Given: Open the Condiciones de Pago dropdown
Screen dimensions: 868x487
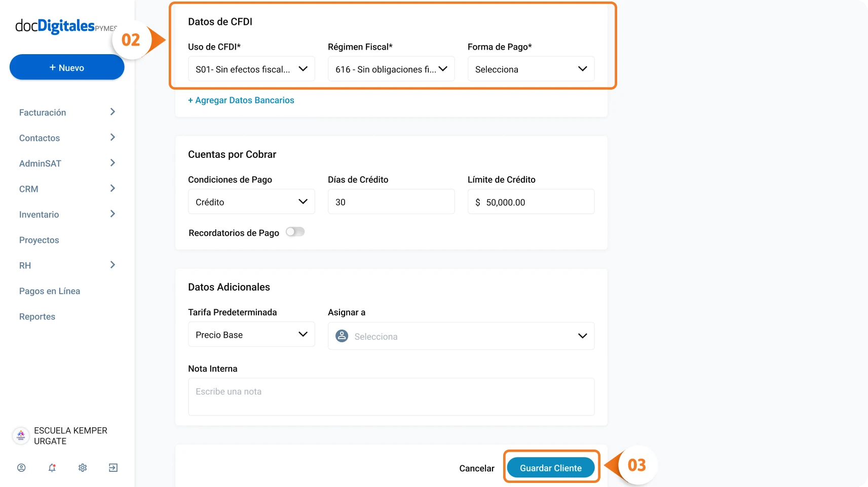Looking at the screenshot, I should [251, 201].
